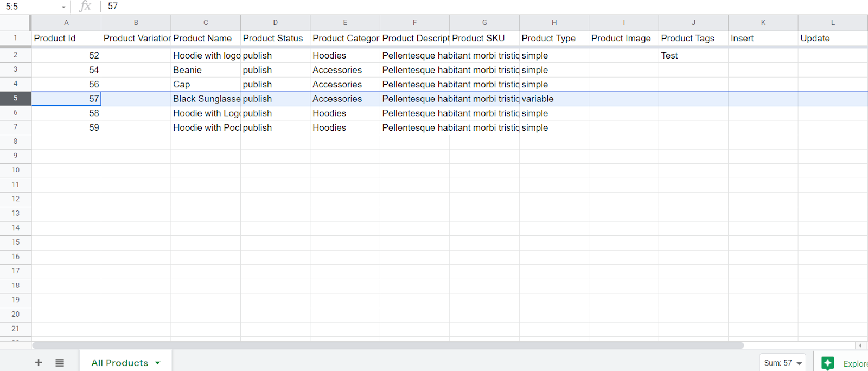Click the simple type cell in row 7

pyautogui.click(x=554, y=127)
